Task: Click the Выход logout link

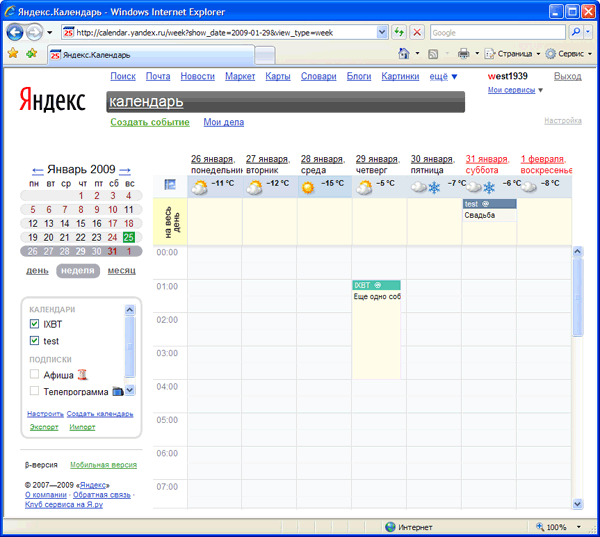Action: [568, 77]
